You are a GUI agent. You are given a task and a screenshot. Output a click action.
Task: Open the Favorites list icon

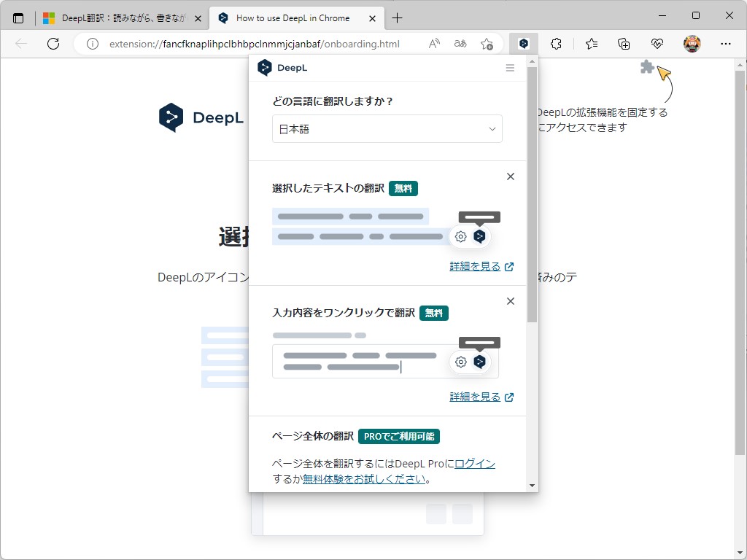pos(590,44)
